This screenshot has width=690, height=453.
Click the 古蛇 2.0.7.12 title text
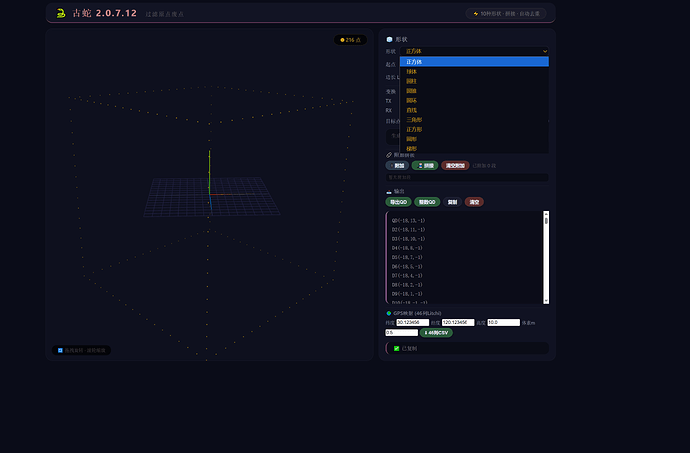coord(104,13)
